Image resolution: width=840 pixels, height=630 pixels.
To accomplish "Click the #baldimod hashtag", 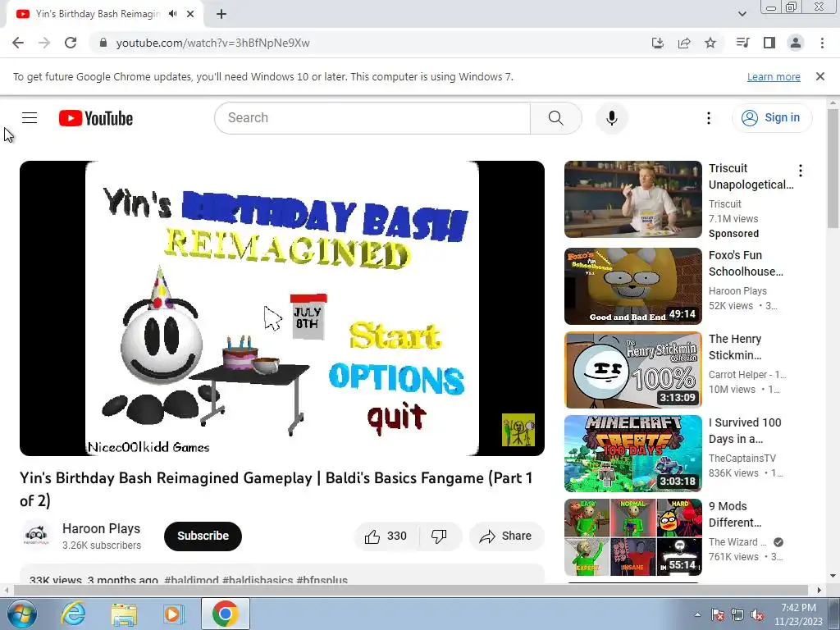I will (191, 580).
